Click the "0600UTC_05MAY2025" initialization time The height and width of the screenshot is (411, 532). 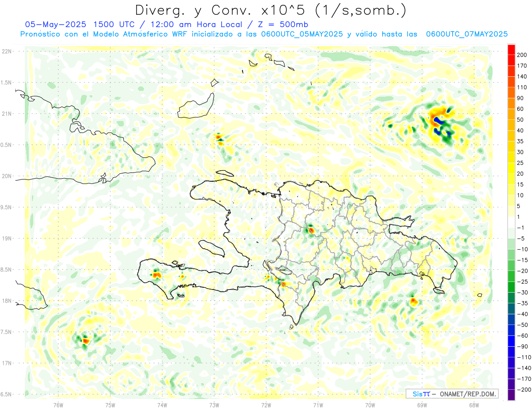pyautogui.click(x=302, y=34)
